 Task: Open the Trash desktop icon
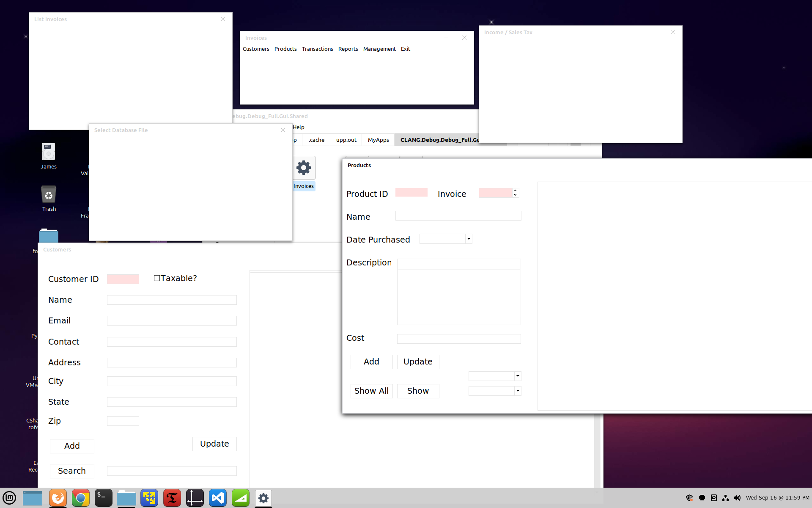pos(49,195)
